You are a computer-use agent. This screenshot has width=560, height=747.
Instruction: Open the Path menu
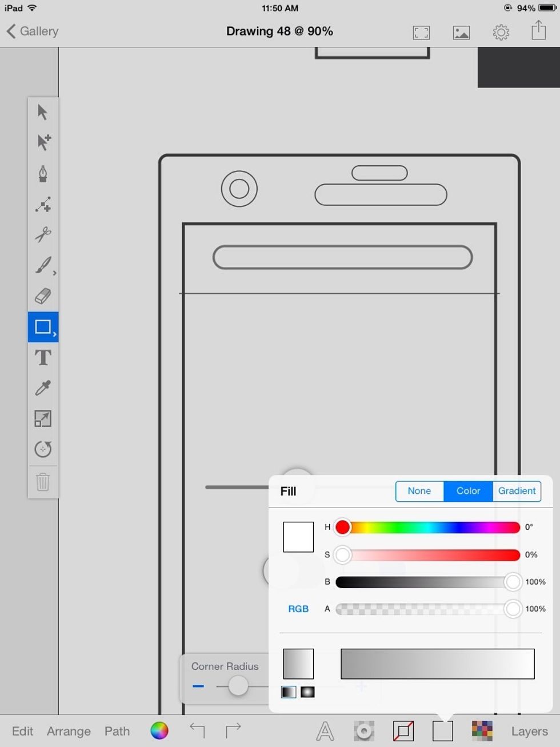[117, 731]
